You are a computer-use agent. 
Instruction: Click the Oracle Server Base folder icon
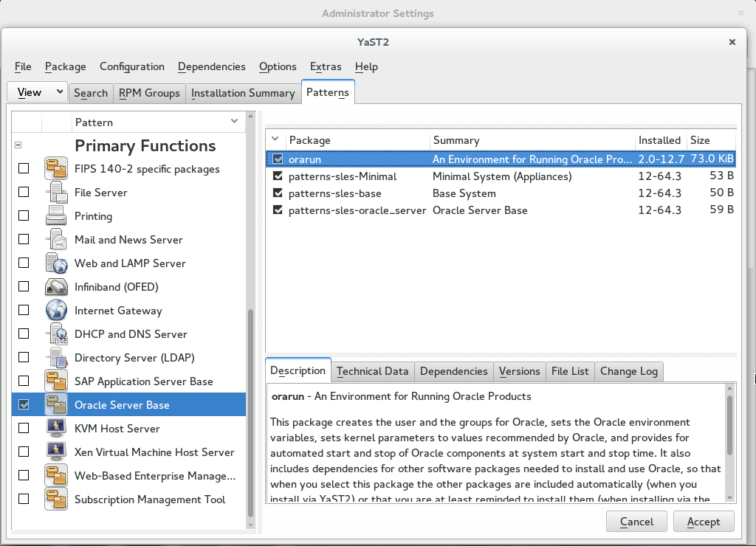click(x=55, y=404)
